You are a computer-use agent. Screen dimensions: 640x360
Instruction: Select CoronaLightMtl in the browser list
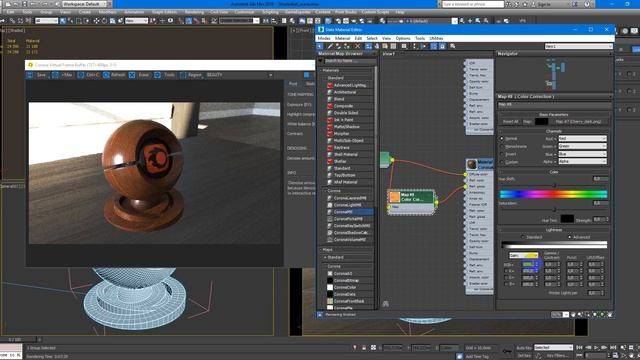pos(350,205)
